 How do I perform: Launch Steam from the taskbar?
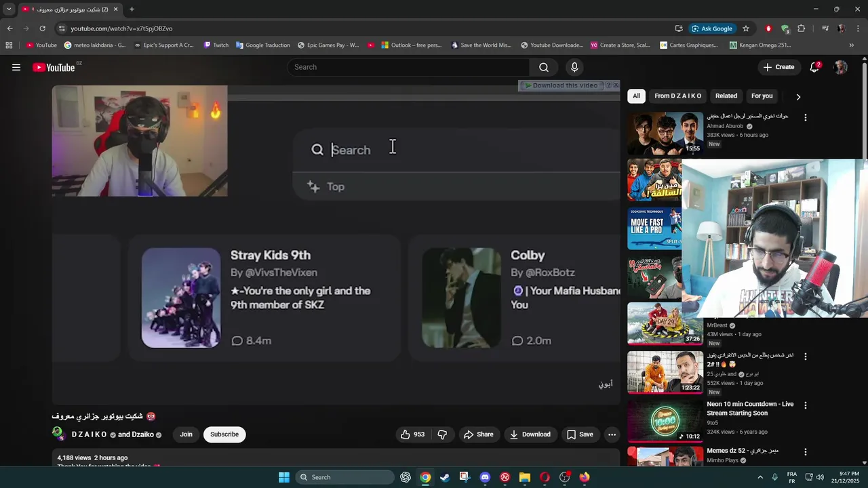tap(445, 477)
